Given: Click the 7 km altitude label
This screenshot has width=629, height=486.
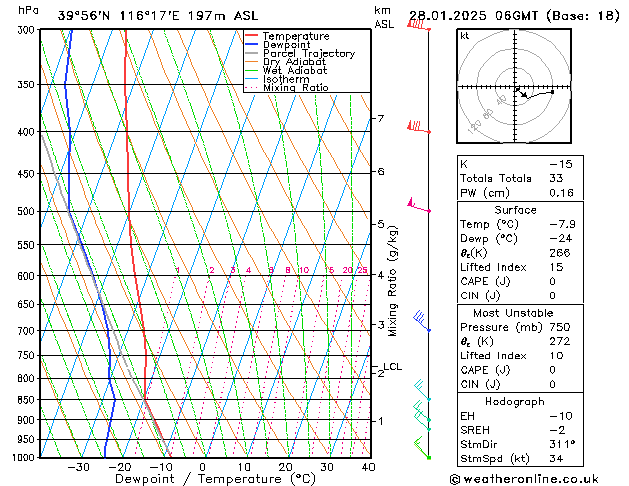Looking at the screenshot, I should pyautogui.click(x=381, y=118).
